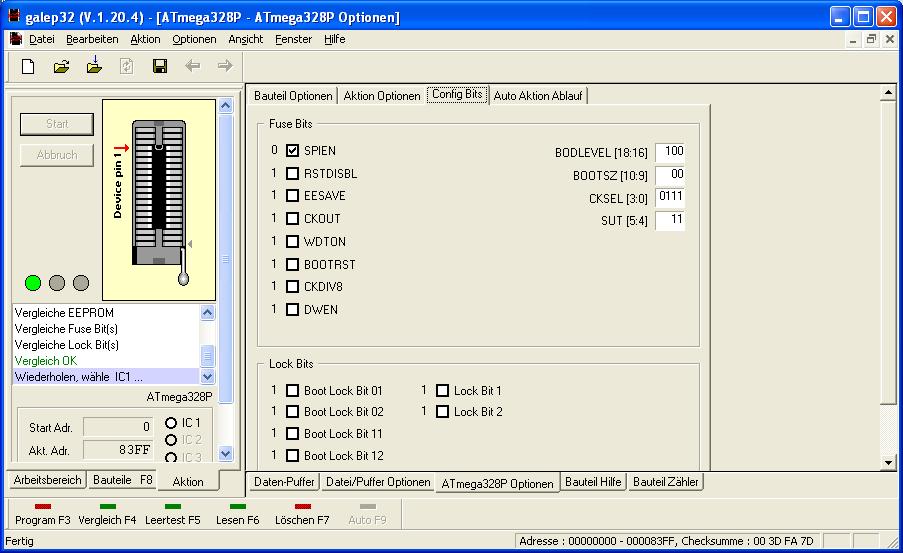Switch to the Arbeitsbereich panel tab

47,480
